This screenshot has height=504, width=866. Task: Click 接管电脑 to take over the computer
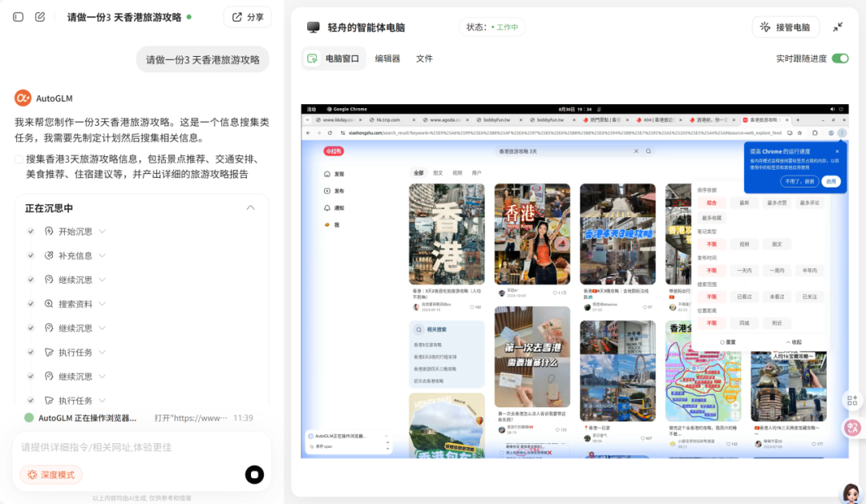(785, 27)
